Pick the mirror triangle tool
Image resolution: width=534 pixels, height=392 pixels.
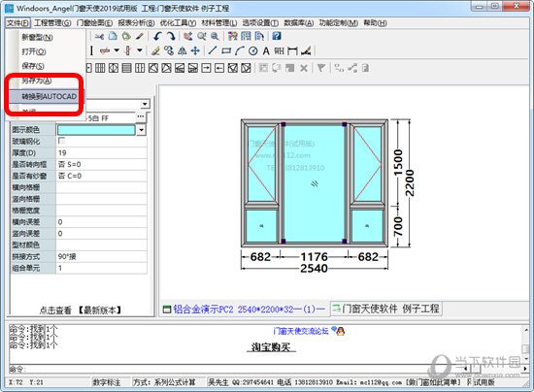pos(183,51)
